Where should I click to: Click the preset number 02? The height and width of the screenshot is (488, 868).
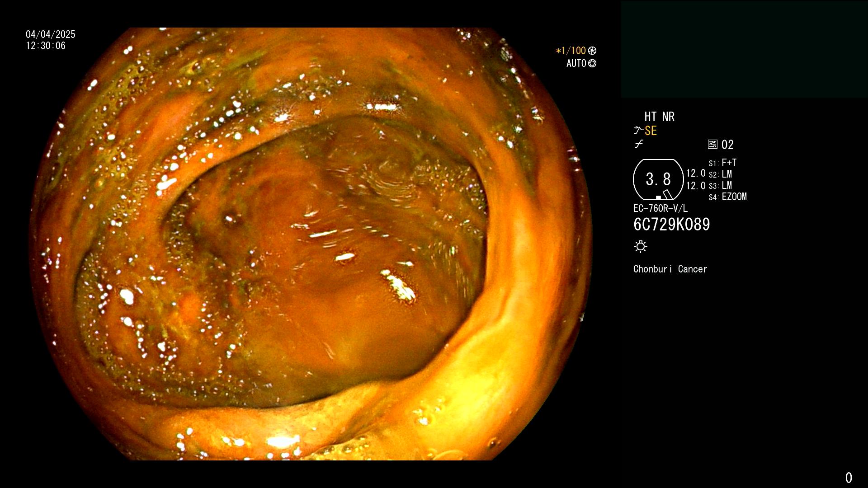[727, 145]
